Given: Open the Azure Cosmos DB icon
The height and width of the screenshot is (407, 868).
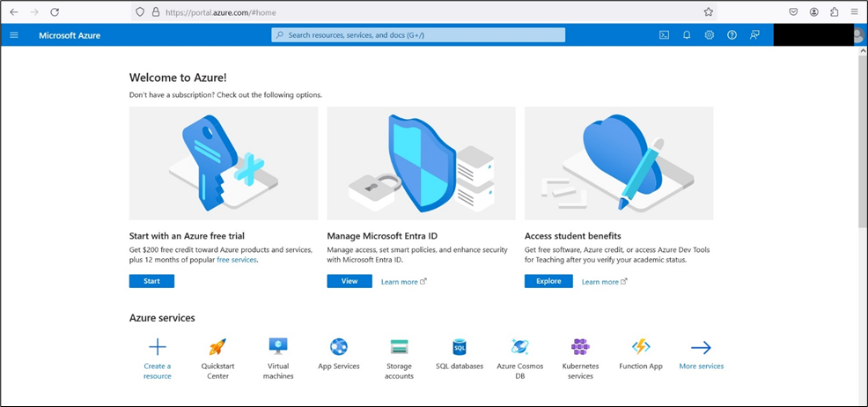Looking at the screenshot, I should (x=519, y=347).
